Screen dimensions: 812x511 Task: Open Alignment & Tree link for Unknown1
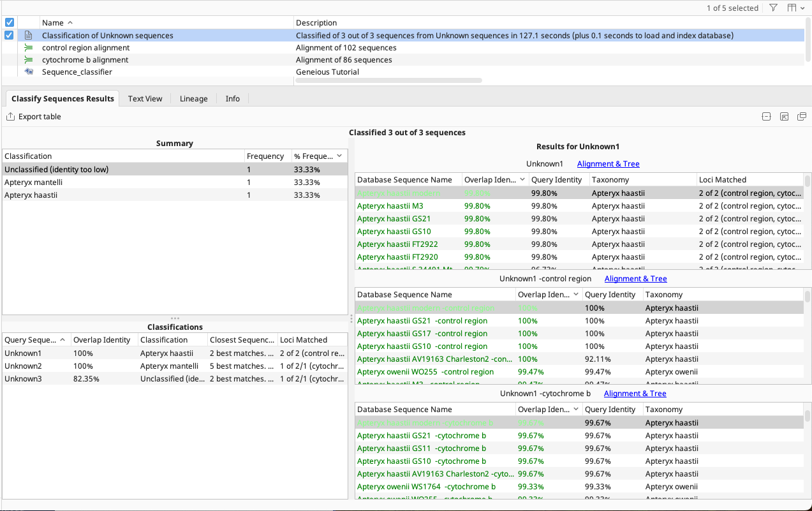[x=608, y=164]
